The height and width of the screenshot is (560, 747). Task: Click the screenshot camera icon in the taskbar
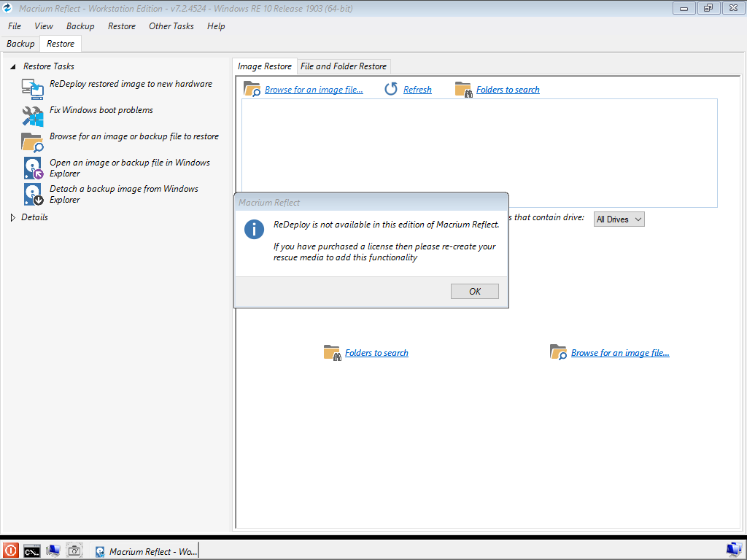(74, 551)
